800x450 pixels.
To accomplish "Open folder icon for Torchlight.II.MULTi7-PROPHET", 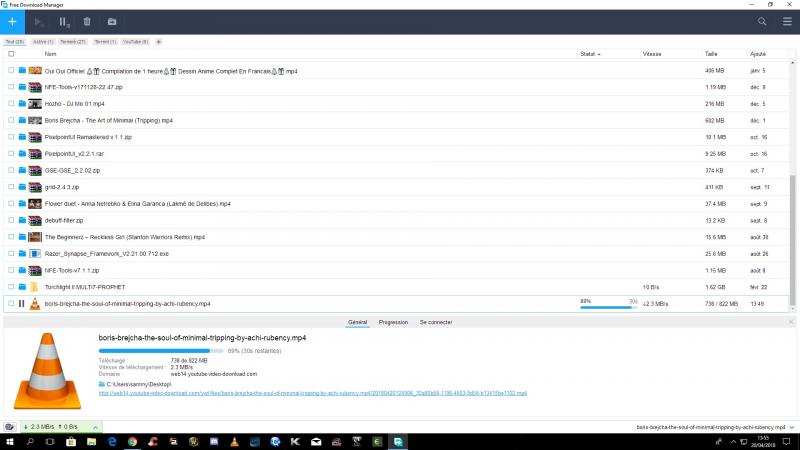I will point(22,287).
